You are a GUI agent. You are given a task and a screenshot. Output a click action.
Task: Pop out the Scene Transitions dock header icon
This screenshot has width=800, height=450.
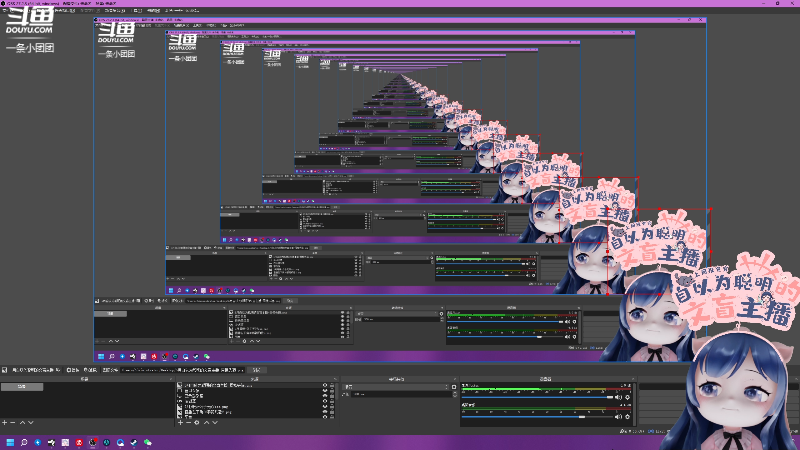(455, 379)
